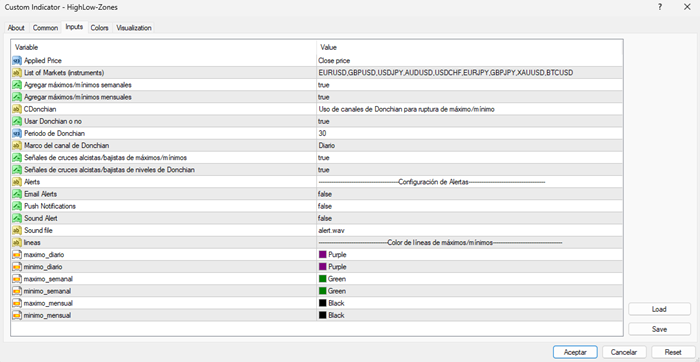
Task: Click the icon beside Agregar máximos/mínimos semanales
Action: point(17,84)
